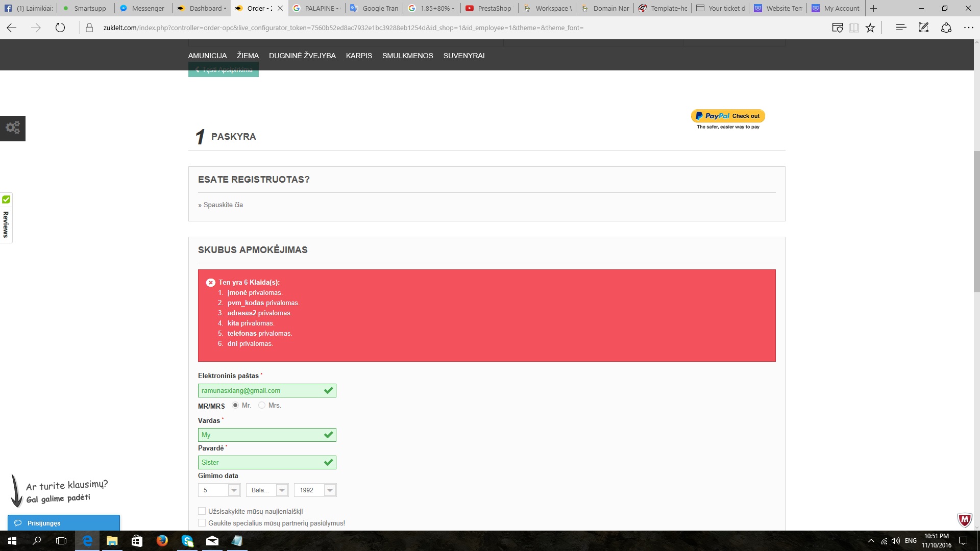The image size is (980, 551).
Task: Switch to the PrestaShop browser tab
Action: click(489, 8)
